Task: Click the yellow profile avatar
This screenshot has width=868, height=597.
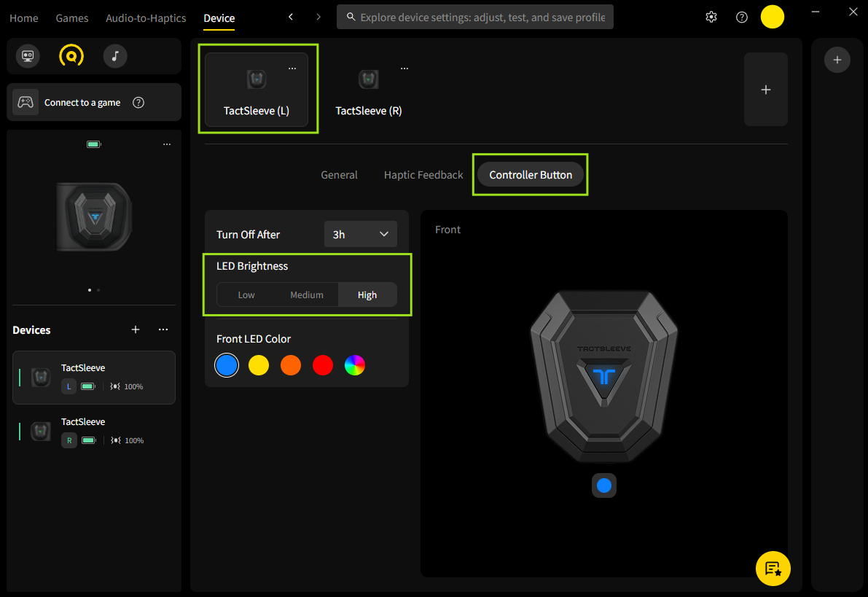Action: click(x=773, y=17)
